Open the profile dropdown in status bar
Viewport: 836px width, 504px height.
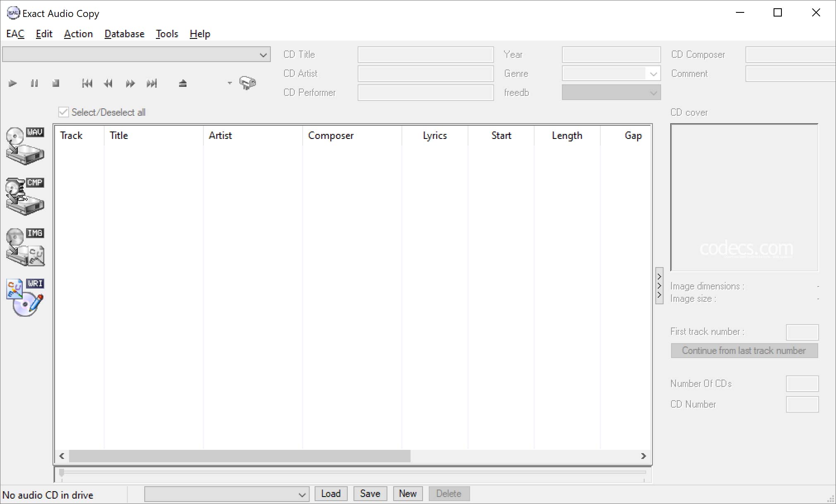[227, 494]
